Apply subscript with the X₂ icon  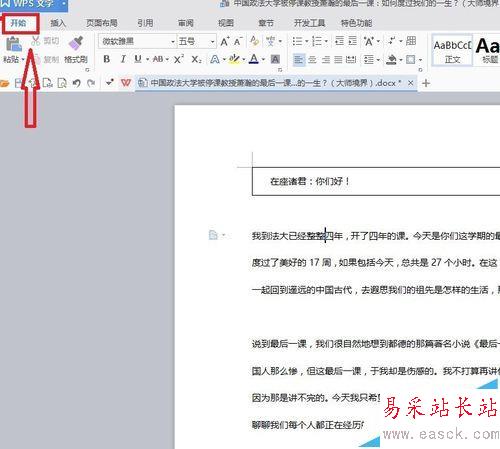[196, 60]
